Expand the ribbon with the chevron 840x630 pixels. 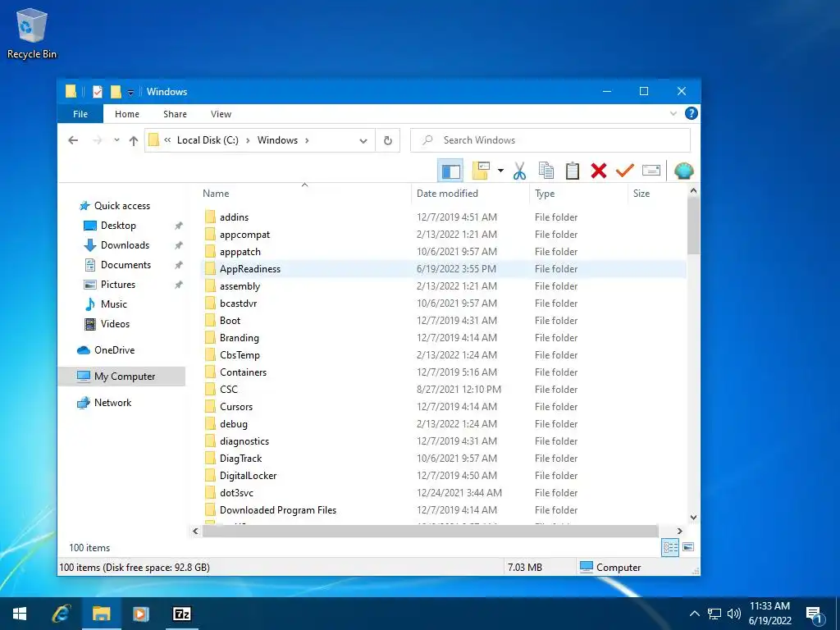pos(673,113)
